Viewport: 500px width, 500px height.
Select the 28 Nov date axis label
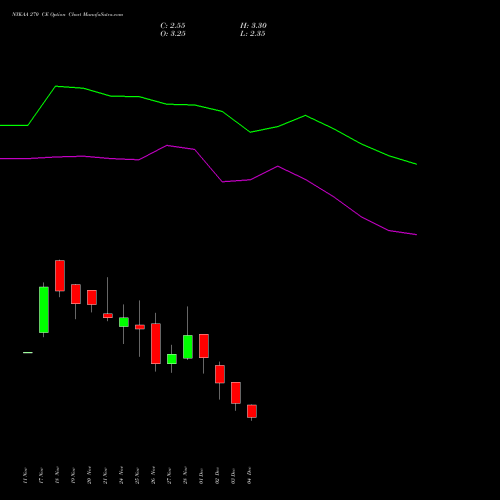(x=185, y=476)
